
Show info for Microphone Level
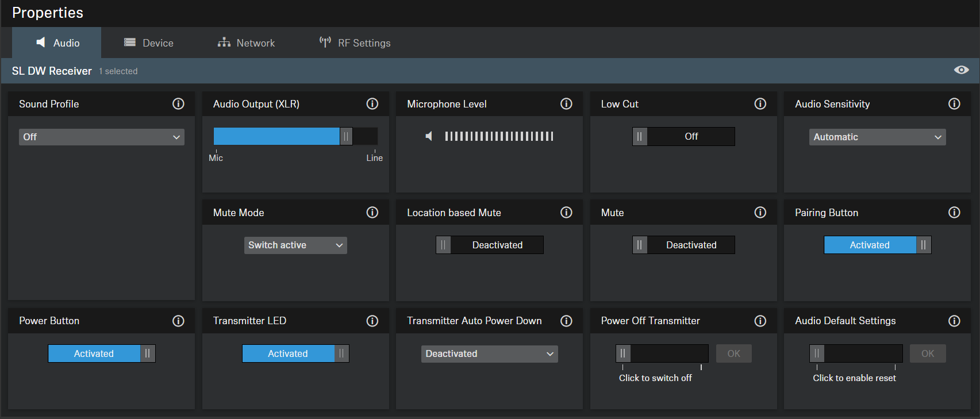(x=566, y=103)
